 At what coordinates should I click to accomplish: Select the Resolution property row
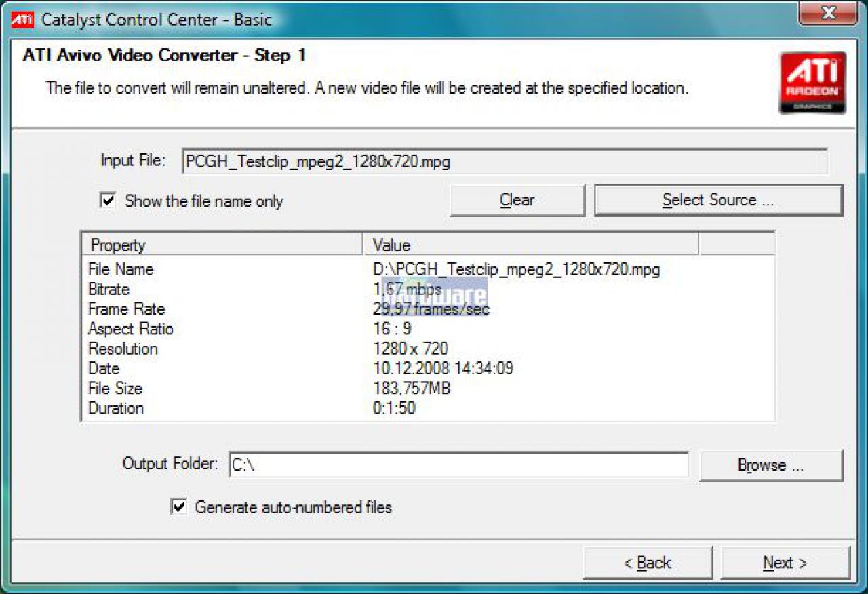click(x=428, y=349)
